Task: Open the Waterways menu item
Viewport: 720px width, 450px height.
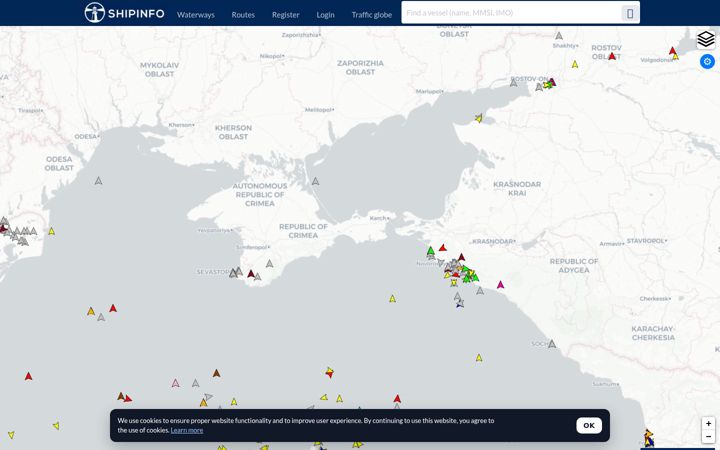Action: (196, 15)
